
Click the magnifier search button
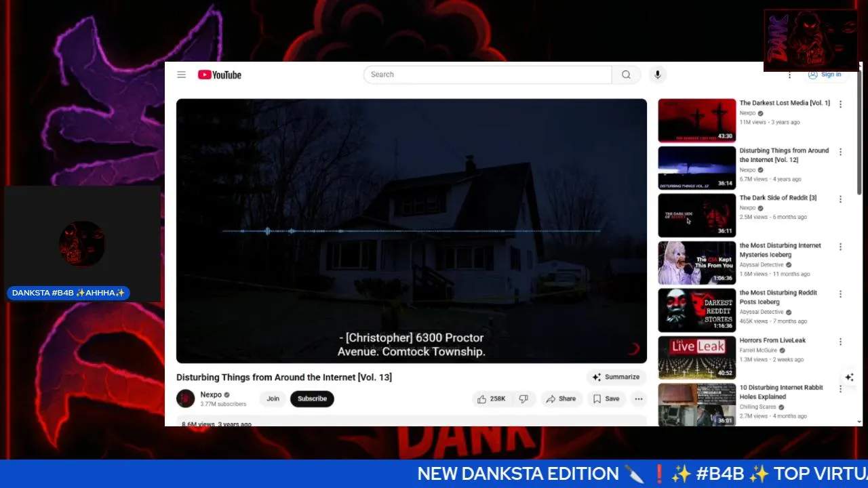coord(626,75)
